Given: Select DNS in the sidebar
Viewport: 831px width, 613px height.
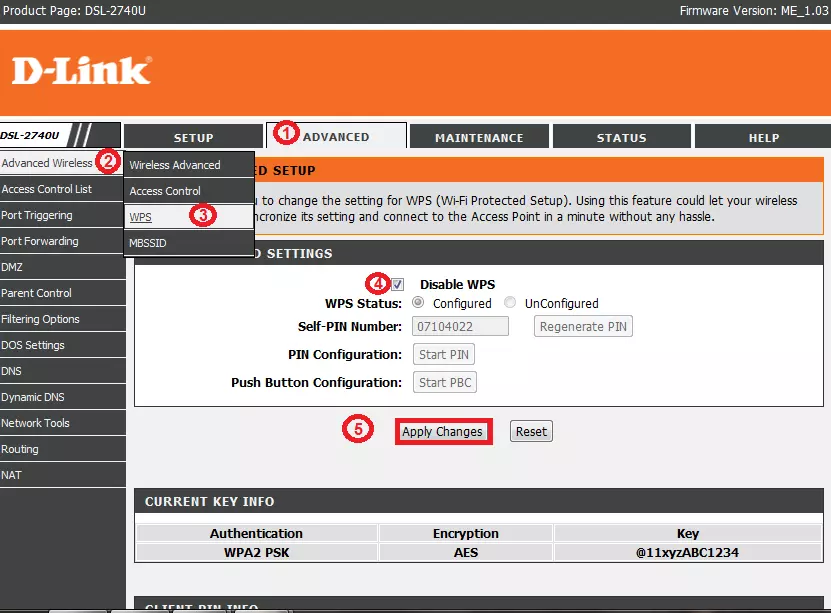Looking at the screenshot, I should point(62,371).
